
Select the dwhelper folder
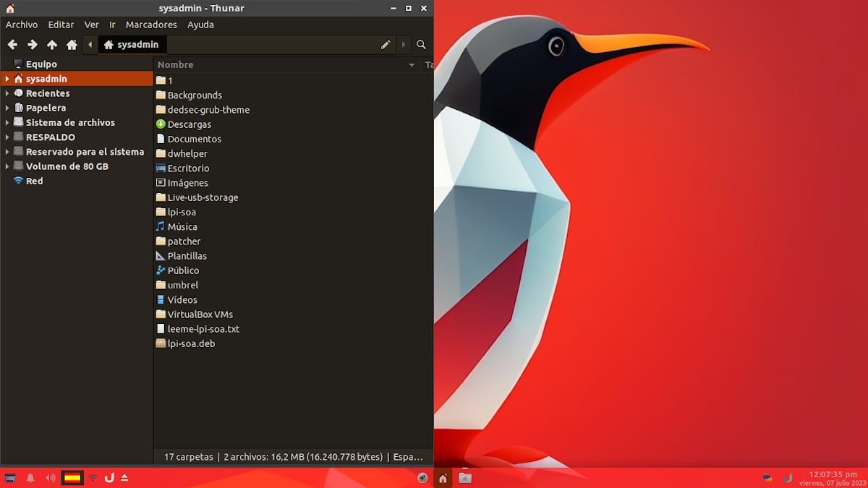[182, 153]
